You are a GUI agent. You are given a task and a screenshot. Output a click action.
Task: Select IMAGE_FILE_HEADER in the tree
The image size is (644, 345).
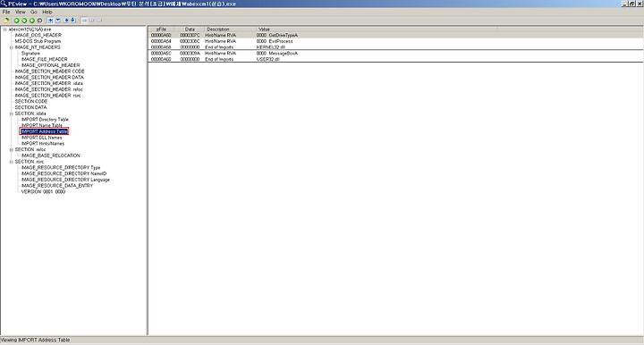(x=45, y=60)
